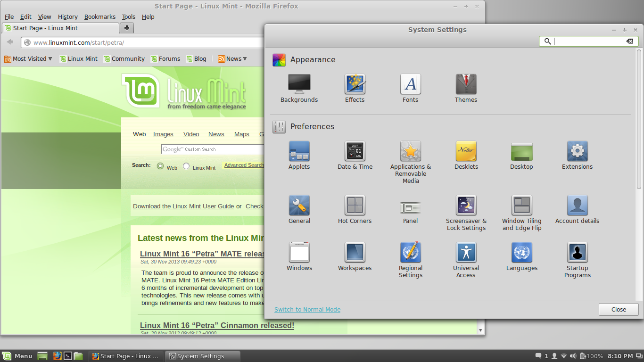Click the volume icon in system tray
Image resolution: width=644 pixels, height=362 pixels.
pos(573,356)
